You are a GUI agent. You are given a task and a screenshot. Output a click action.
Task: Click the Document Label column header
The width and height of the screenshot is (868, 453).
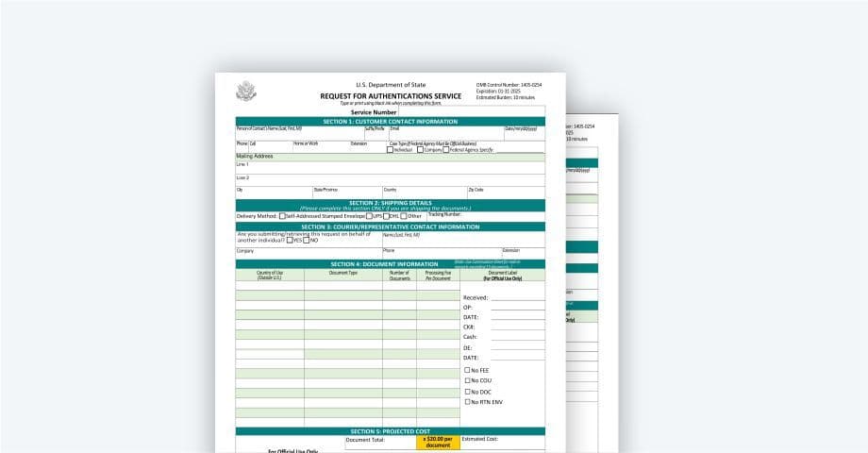pyautogui.click(x=502, y=275)
